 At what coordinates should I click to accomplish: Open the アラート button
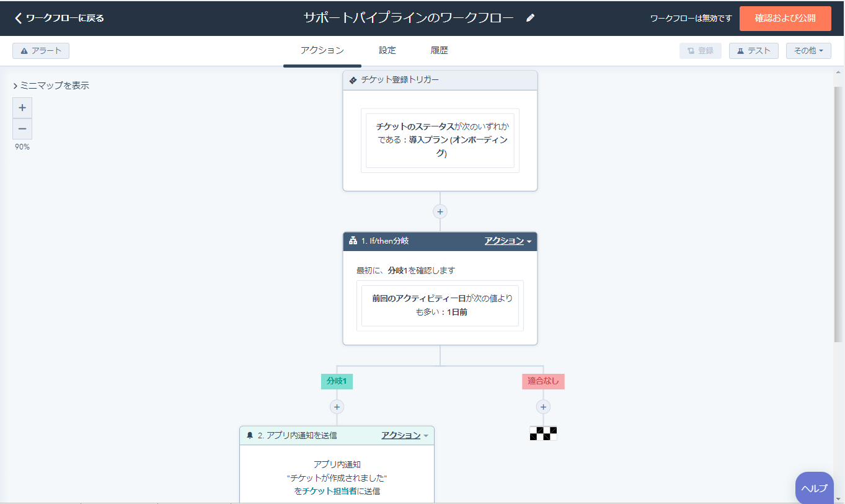click(x=41, y=51)
